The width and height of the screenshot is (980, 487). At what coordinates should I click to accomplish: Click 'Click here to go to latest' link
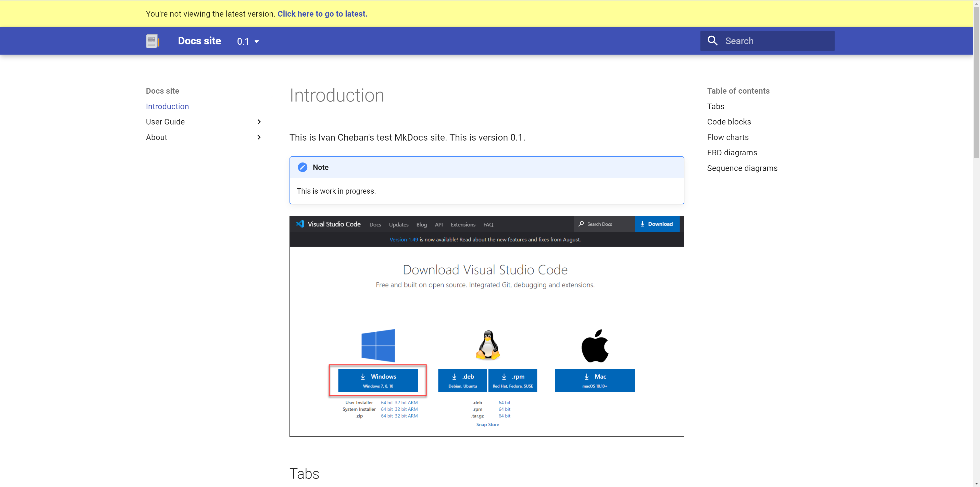[322, 14]
